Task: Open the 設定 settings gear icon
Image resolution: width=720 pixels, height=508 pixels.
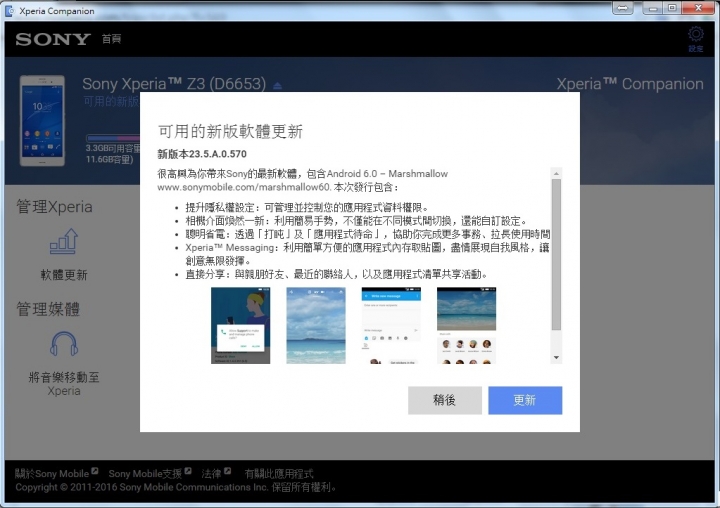Action: 696,39
